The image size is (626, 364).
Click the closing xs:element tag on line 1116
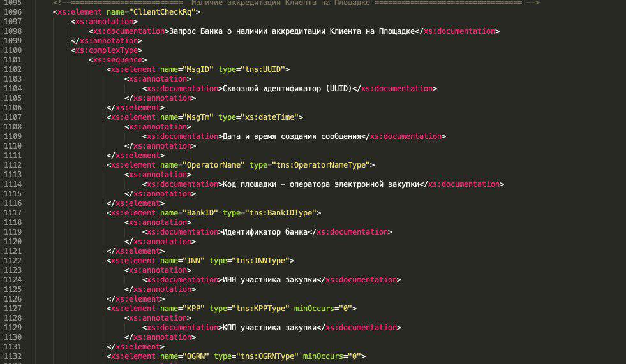[x=136, y=203]
